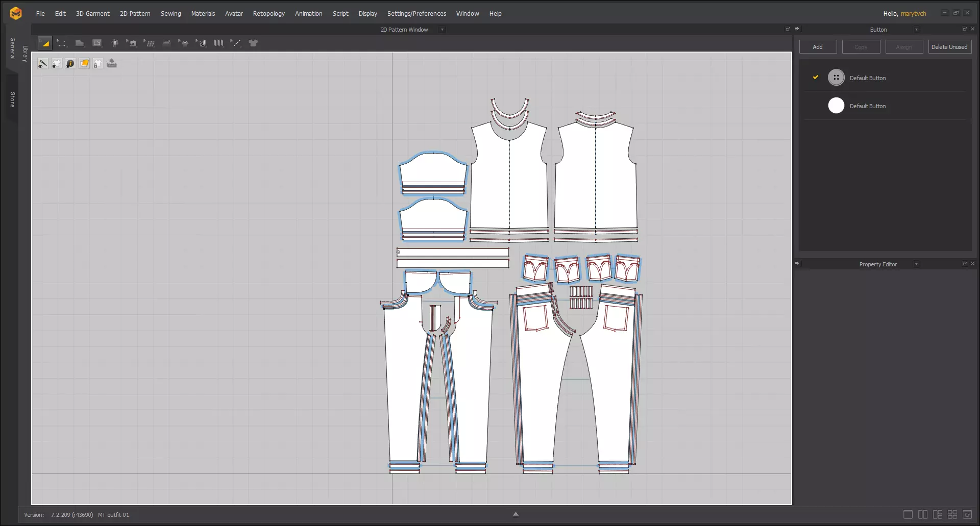This screenshot has height=526, width=980.
Task: Click the Add button in Button panel
Action: click(818, 47)
